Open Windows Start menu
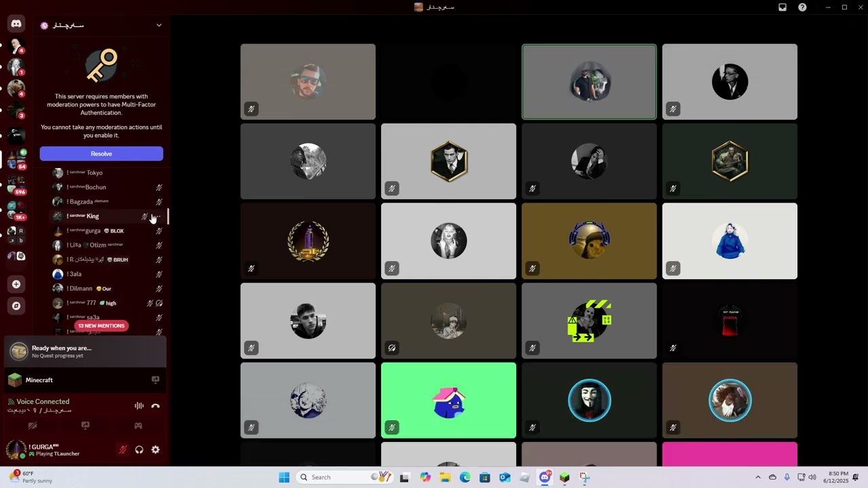868x488 pixels. point(284,477)
